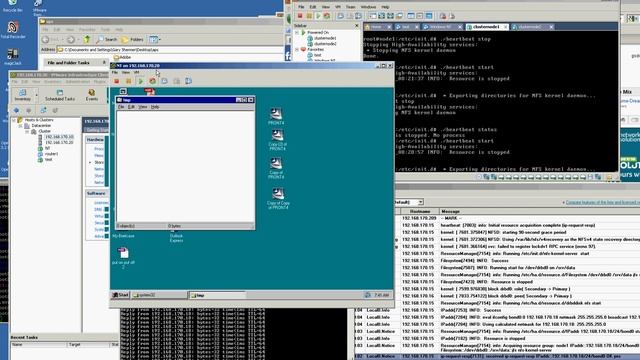Click Inventory button in VMware Infrastructure Client
Screen dimensions: 640x360
[x=22, y=95]
